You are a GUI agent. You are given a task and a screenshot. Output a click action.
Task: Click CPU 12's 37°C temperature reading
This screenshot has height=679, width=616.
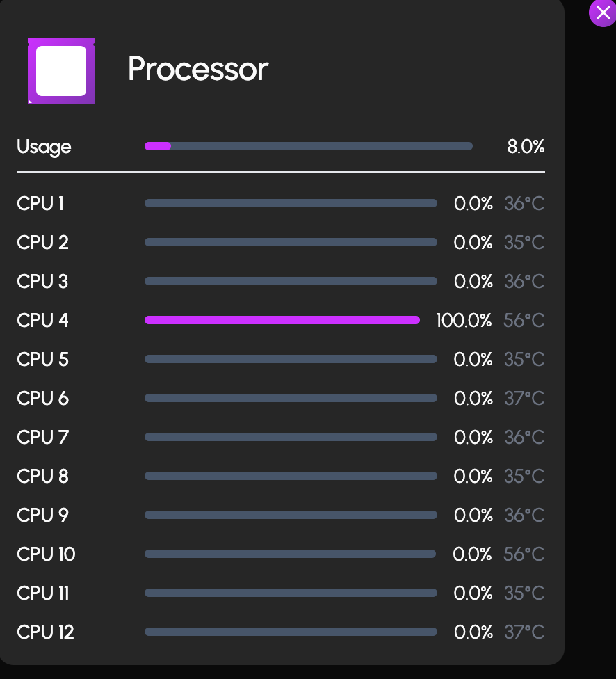pos(524,632)
